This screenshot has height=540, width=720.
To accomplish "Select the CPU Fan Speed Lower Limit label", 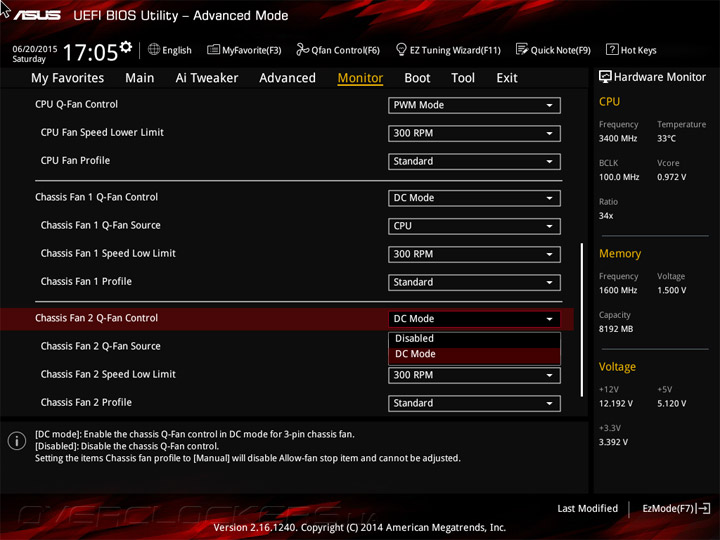I will click(x=102, y=132).
